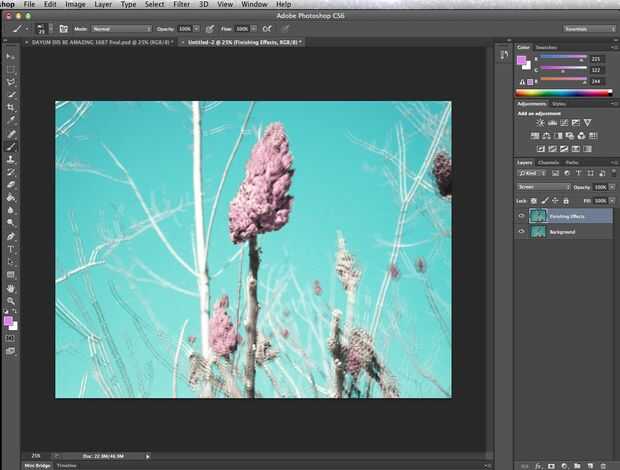Hide the Background layer
Screen dimensions: 620x470
(521, 232)
